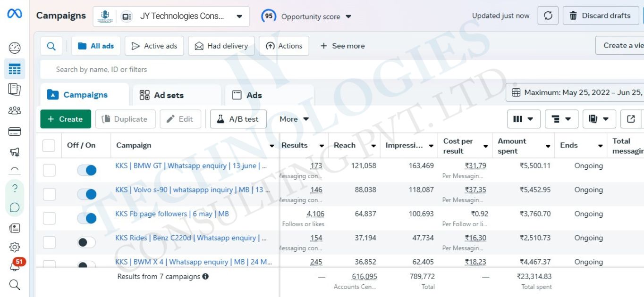Click the Actions filter button

coord(284,46)
